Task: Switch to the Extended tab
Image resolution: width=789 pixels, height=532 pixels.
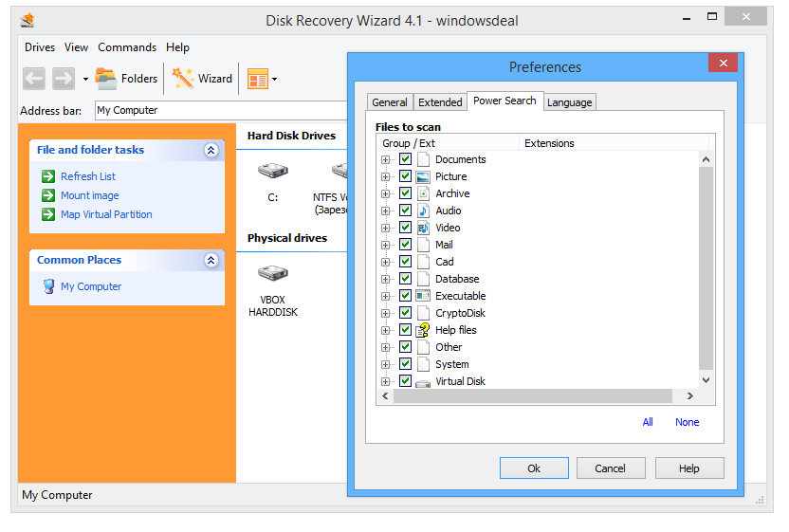Action: click(x=440, y=102)
